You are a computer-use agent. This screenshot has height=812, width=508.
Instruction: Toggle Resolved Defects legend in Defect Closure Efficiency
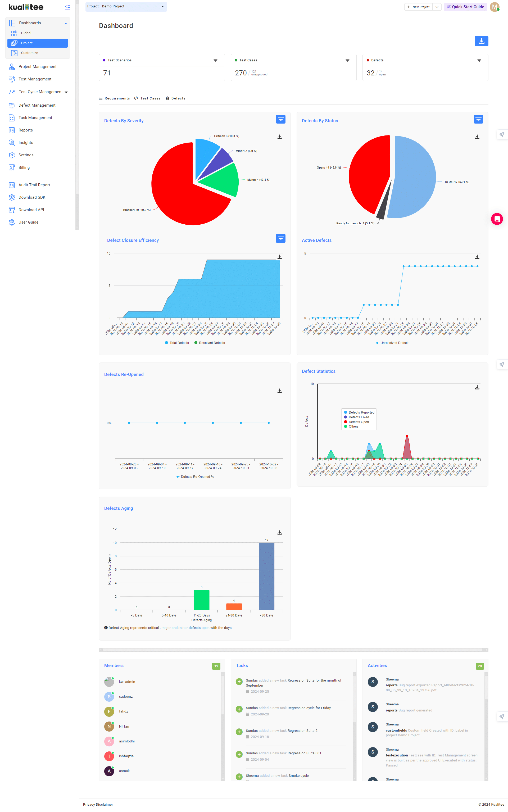[x=209, y=343]
